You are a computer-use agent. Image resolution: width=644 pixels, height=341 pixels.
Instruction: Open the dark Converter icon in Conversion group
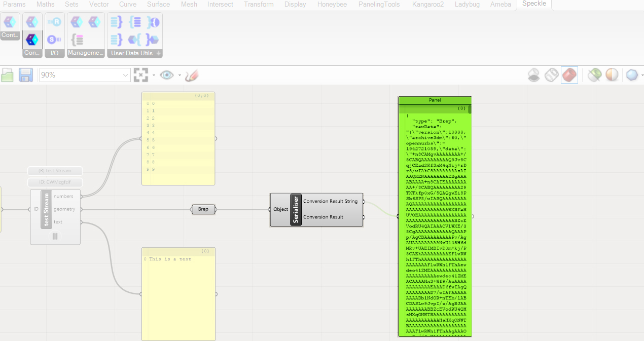pos(32,40)
